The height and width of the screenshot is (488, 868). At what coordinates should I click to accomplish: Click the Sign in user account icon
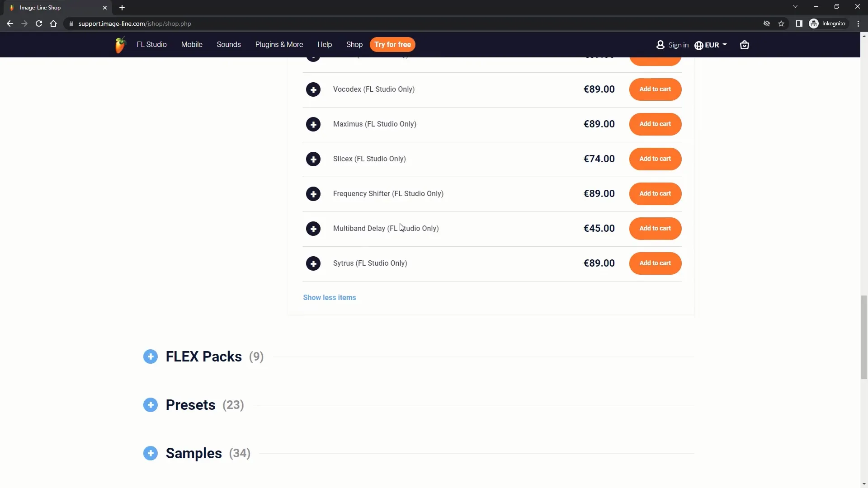(x=660, y=45)
